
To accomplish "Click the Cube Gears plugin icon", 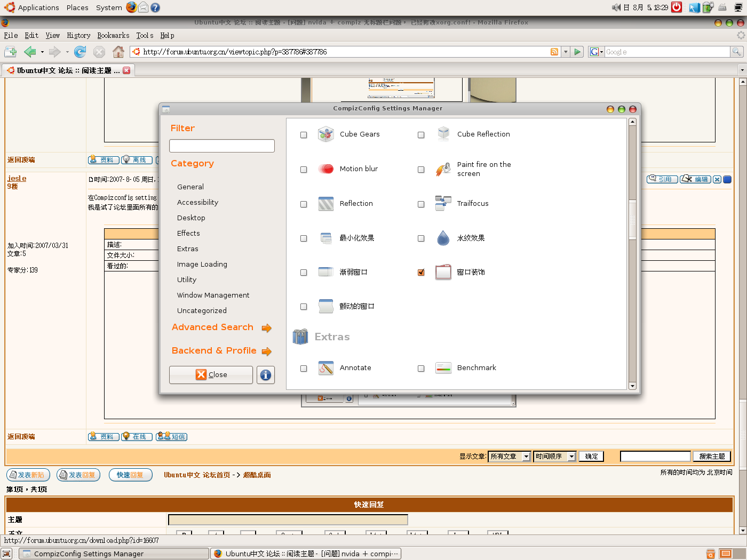I will click(x=325, y=134).
